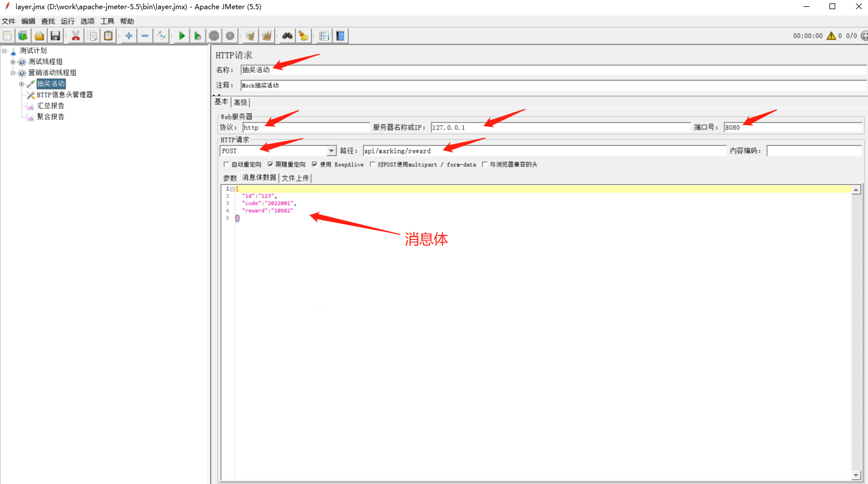Expand all nodes with plus icon
The height and width of the screenshot is (484, 868).
pos(129,36)
